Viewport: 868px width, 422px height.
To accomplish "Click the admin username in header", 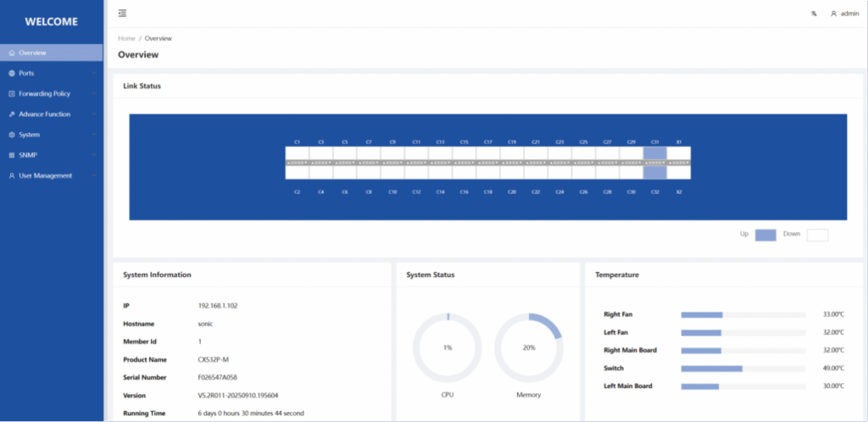I will pyautogui.click(x=849, y=14).
